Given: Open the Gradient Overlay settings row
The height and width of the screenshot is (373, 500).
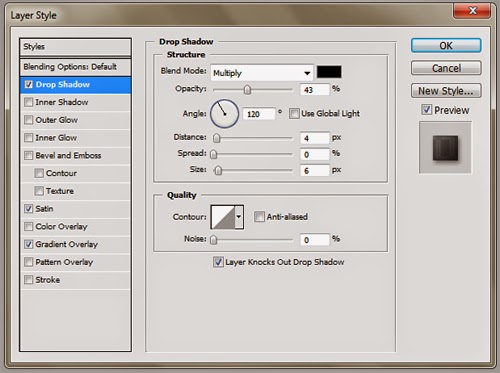Looking at the screenshot, I should (x=75, y=244).
